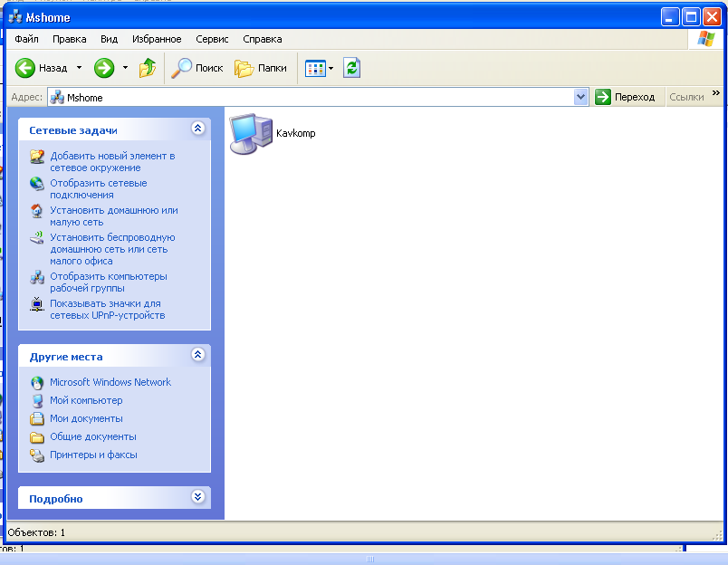The height and width of the screenshot is (565, 728).
Task: Open the Мой компьютер link
Action: [86, 400]
